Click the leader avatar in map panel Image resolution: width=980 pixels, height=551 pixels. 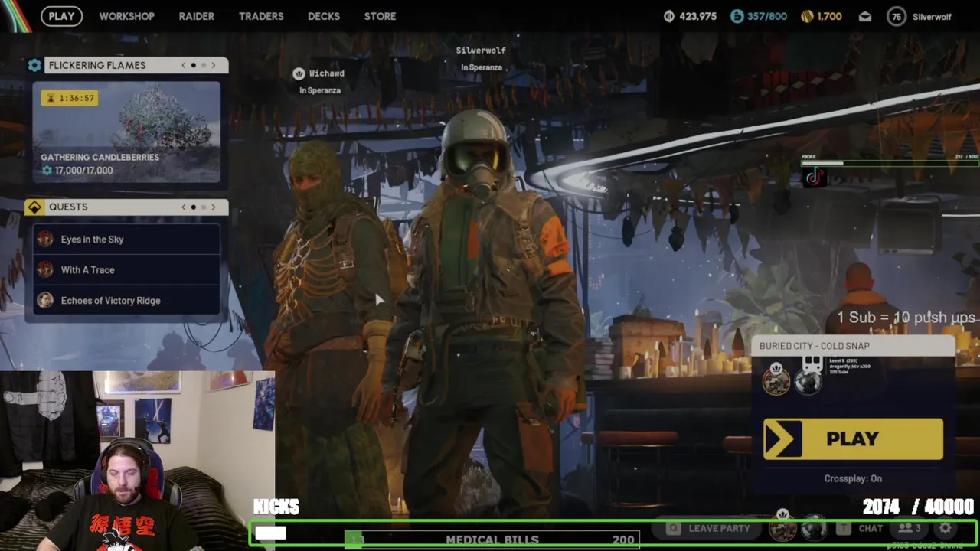(x=776, y=380)
